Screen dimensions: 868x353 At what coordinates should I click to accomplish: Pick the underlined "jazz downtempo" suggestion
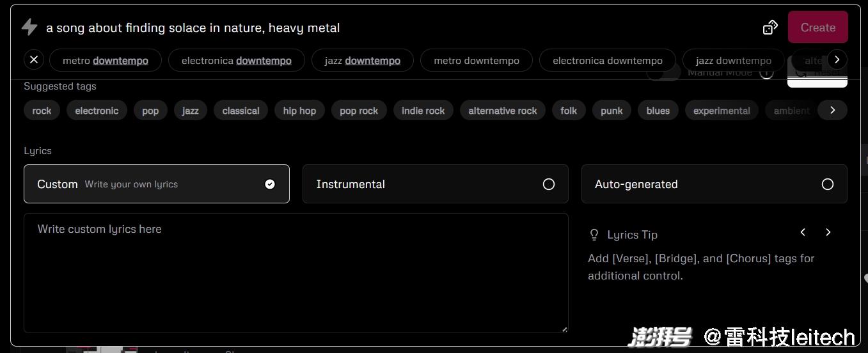point(362,61)
